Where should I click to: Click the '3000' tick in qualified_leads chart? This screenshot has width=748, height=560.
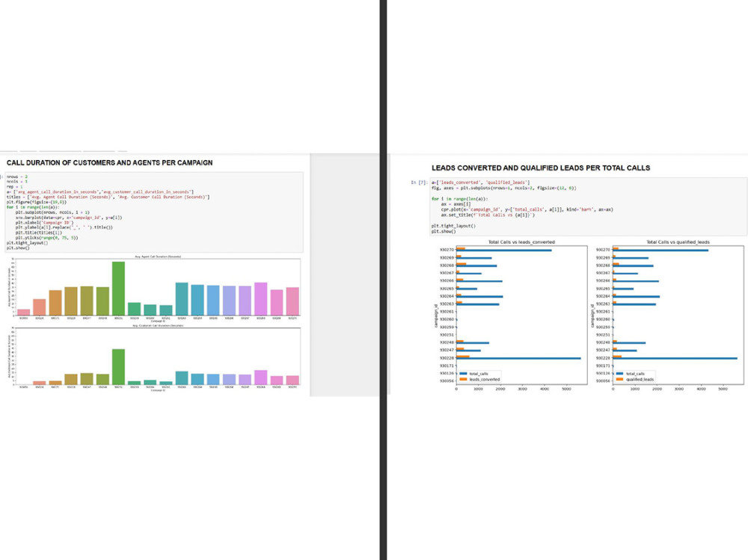tap(679, 390)
